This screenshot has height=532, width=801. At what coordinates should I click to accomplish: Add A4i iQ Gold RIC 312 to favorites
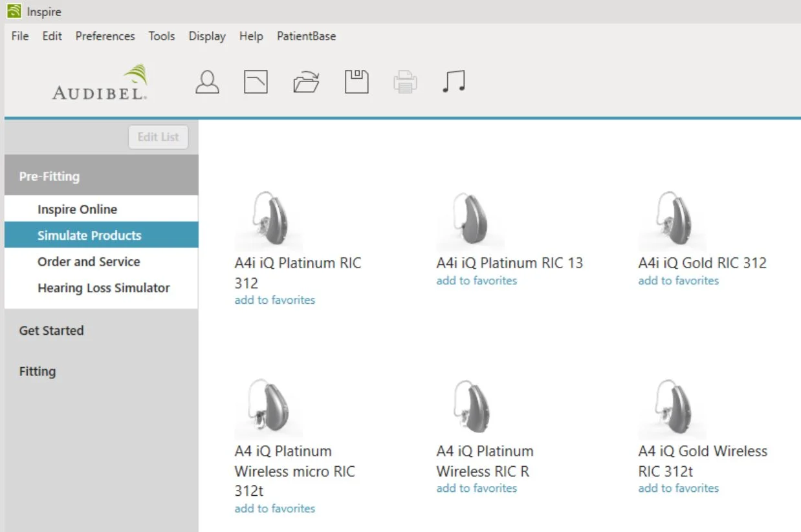click(679, 281)
